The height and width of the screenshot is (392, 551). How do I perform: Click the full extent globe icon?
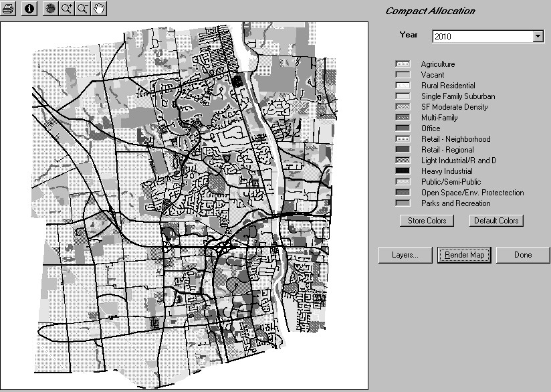coord(51,8)
